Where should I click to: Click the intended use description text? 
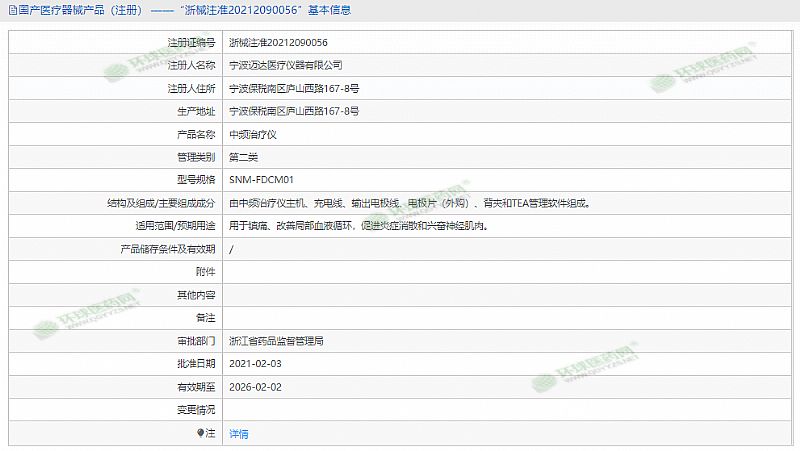[x=358, y=226]
